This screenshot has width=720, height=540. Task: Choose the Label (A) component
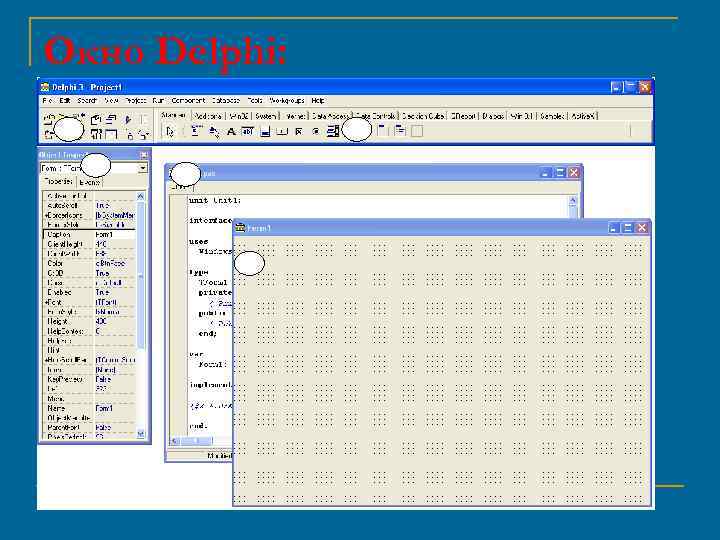231,132
